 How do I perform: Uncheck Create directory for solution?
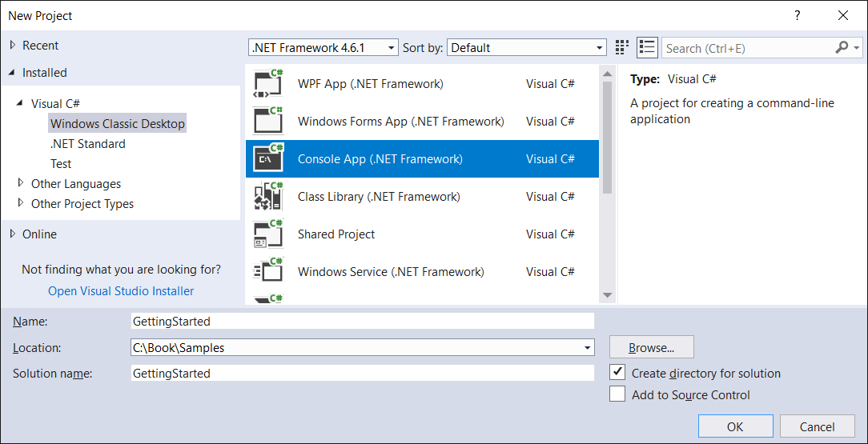click(617, 372)
